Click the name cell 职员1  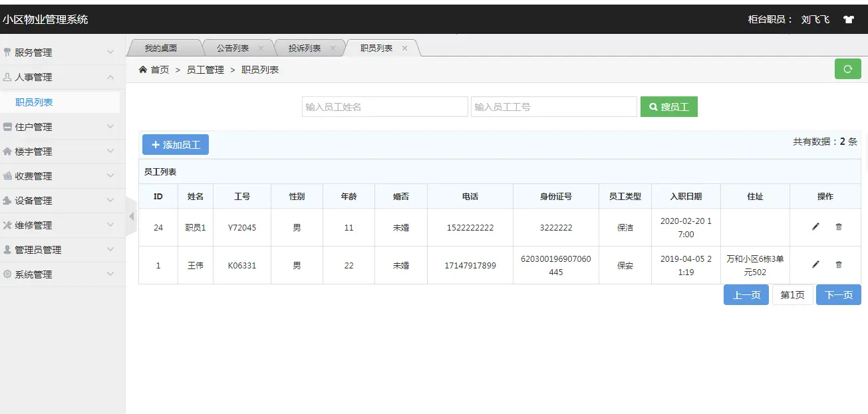[x=196, y=227]
